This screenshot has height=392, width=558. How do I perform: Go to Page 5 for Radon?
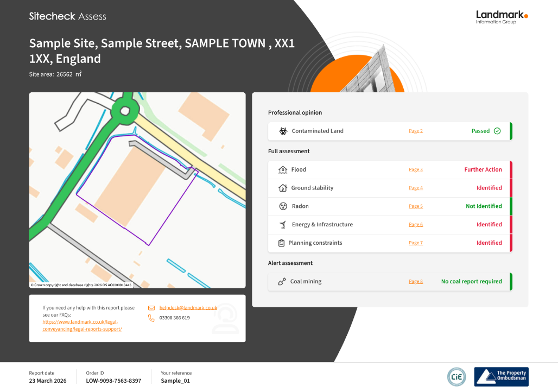click(415, 206)
